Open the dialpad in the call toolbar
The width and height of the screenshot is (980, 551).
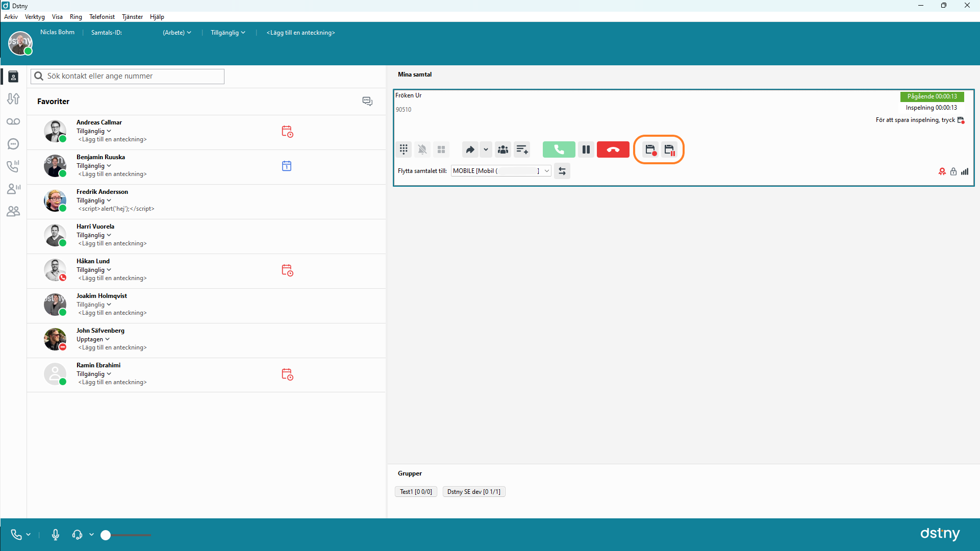coord(404,149)
